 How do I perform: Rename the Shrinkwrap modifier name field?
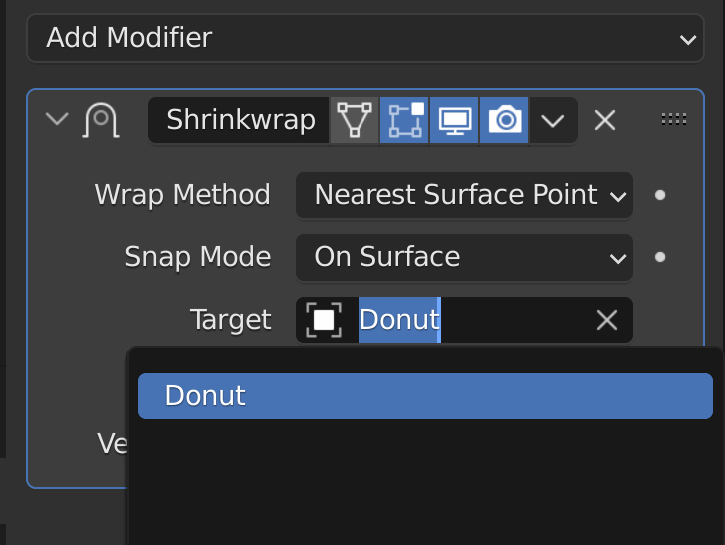(239, 120)
